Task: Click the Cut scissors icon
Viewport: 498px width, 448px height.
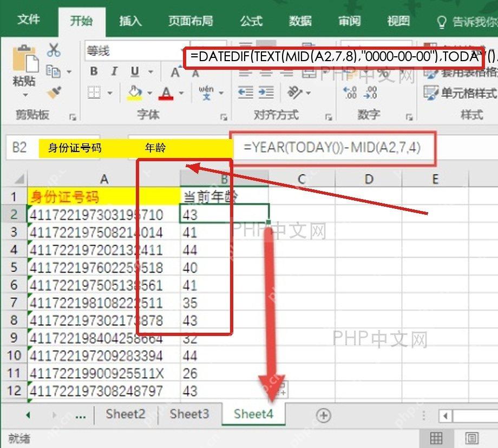Action: pyautogui.click(x=54, y=50)
